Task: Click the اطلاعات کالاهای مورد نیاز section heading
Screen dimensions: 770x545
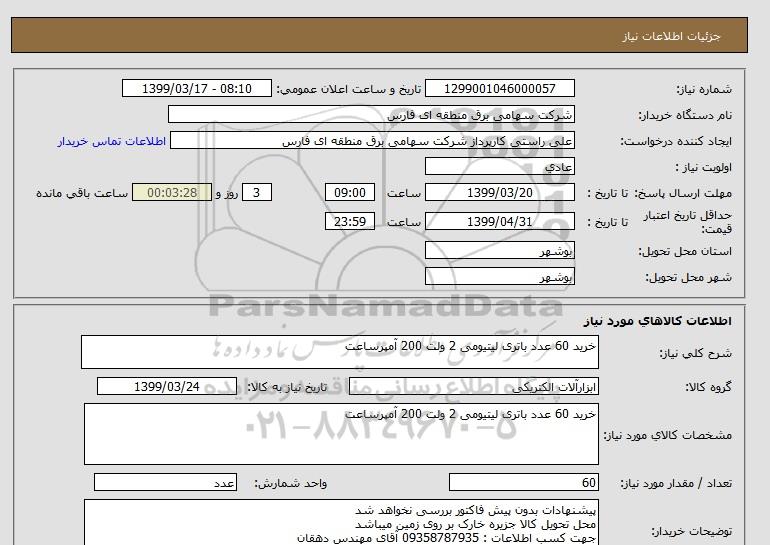Action: [658, 321]
